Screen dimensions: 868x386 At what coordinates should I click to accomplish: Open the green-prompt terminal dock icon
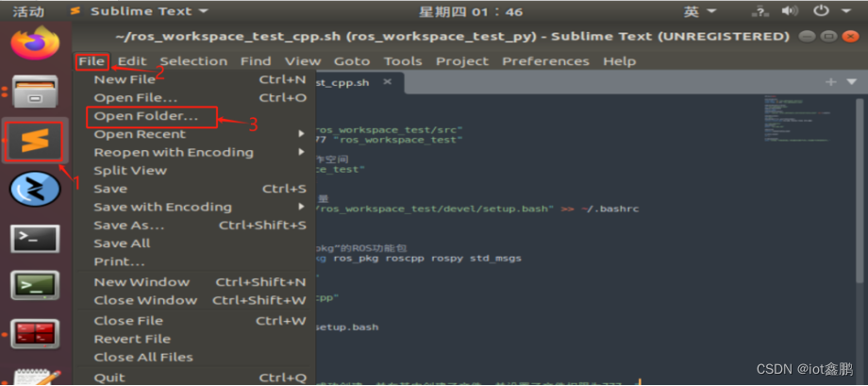tap(36, 285)
